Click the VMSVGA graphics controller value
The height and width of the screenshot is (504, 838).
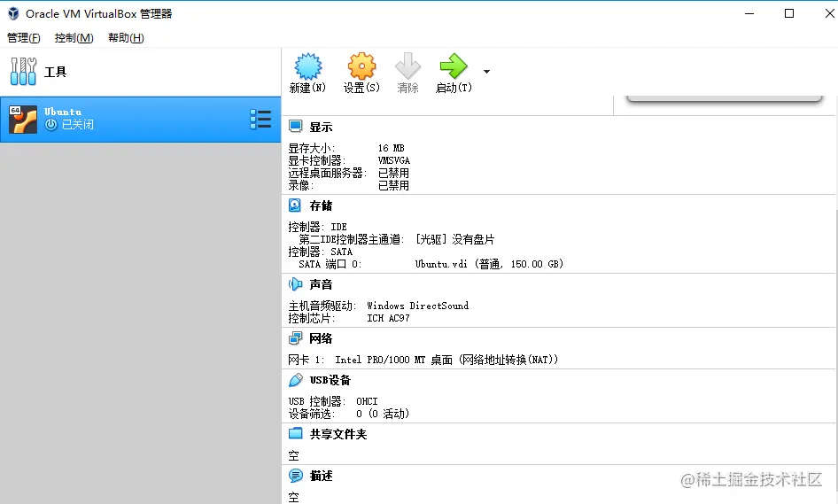(394, 160)
